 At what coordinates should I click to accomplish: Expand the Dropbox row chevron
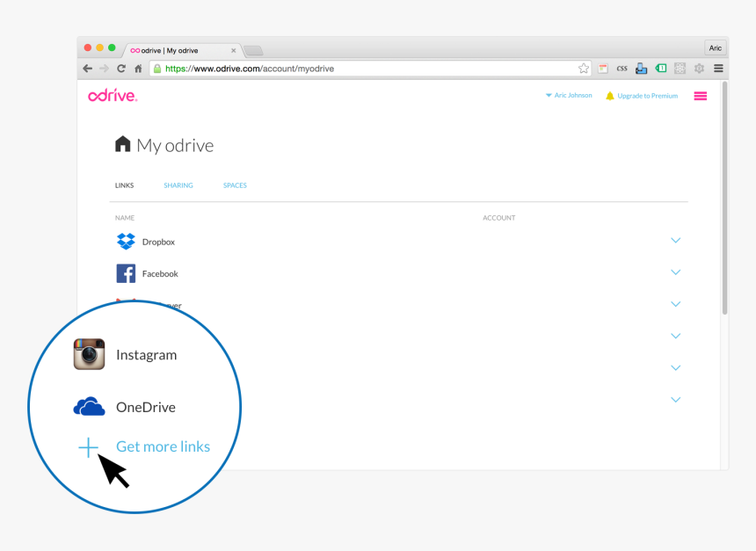point(675,241)
